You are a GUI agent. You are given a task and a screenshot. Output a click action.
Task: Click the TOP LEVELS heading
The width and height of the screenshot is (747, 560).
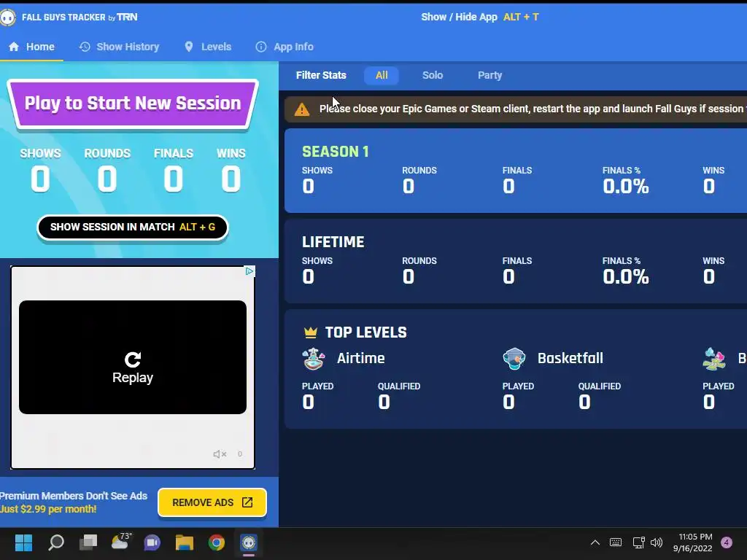tap(366, 332)
